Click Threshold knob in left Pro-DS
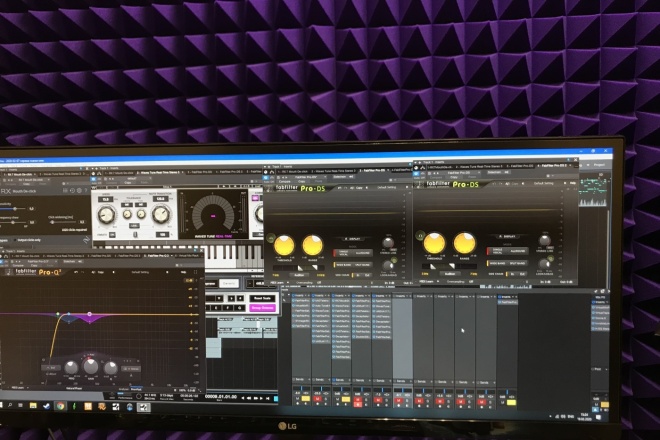The width and height of the screenshot is (660, 440). [284, 245]
